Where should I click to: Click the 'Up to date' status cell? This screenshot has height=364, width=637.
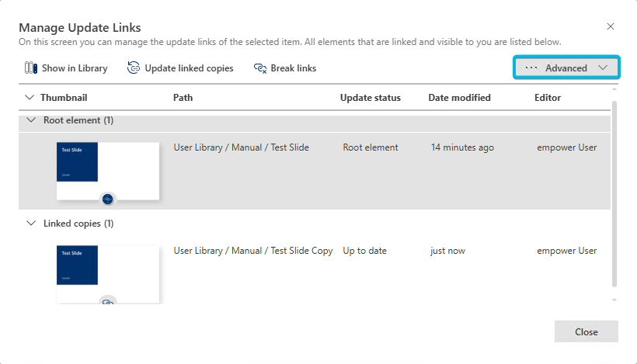click(x=364, y=251)
